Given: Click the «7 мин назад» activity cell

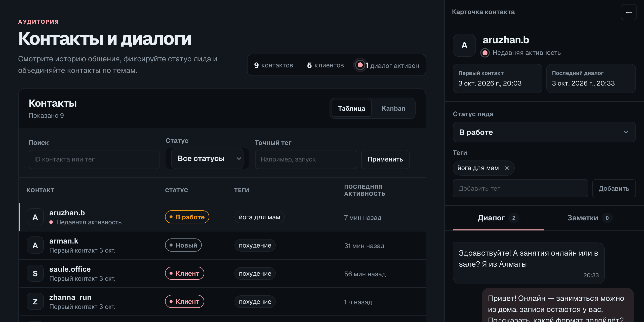Looking at the screenshot, I should click(x=363, y=218).
